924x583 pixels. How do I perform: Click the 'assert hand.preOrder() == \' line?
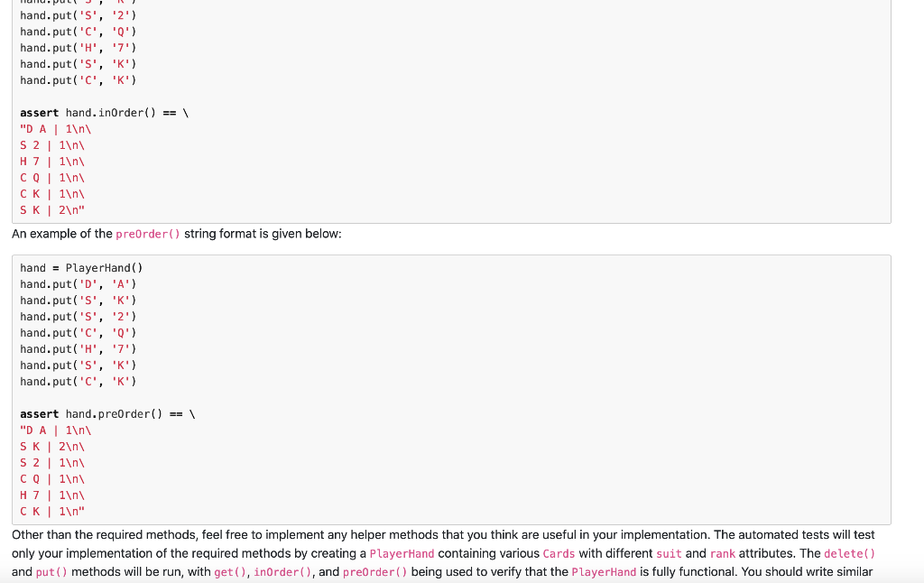[x=107, y=414]
